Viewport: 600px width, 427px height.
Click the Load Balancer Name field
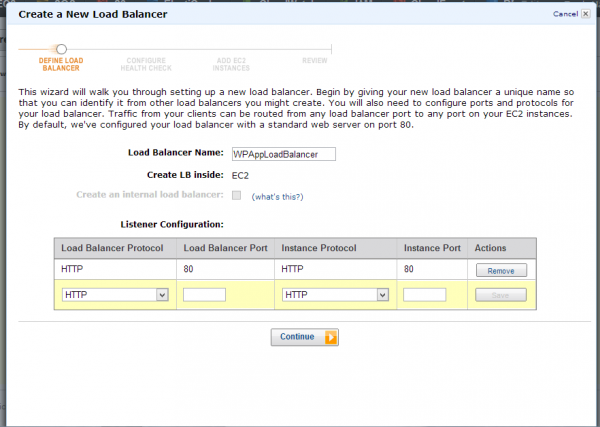pyautogui.click(x=284, y=154)
